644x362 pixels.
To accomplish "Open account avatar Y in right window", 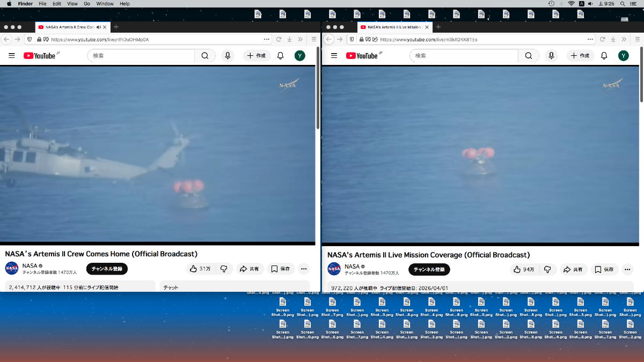I will (623, 55).
